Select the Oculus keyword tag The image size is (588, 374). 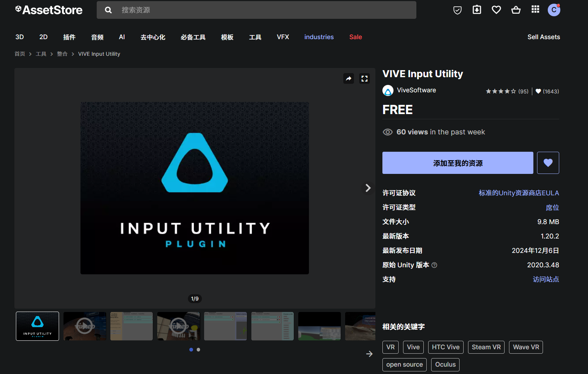pos(446,364)
